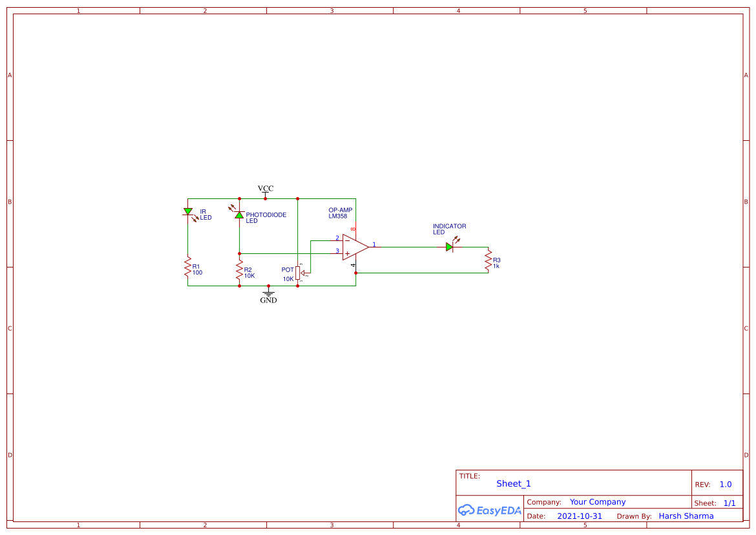Click the R1 100 ohm resistor symbol

[x=188, y=267]
